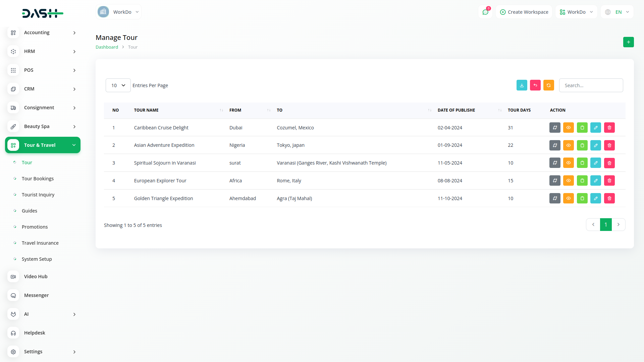This screenshot has width=644, height=362.
Task: View Golden Triangle Expedition with eye icon
Action: tap(568, 199)
